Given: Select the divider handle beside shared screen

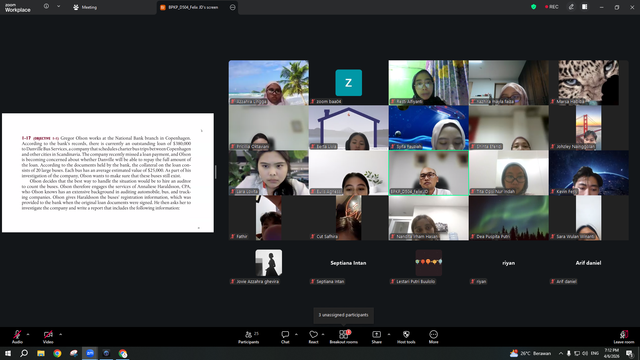Looking at the screenshot, I should pyautogui.click(x=216, y=172).
